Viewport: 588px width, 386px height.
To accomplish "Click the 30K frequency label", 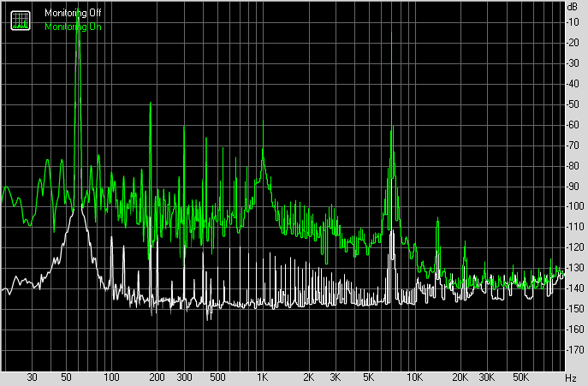I will point(486,377).
